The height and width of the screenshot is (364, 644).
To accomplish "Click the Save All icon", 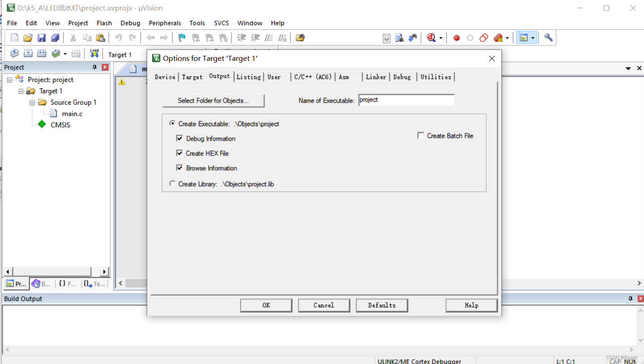I will [x=55, y=38].
